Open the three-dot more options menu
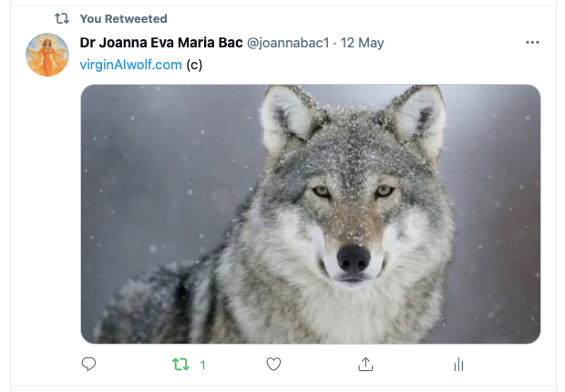 532,43
